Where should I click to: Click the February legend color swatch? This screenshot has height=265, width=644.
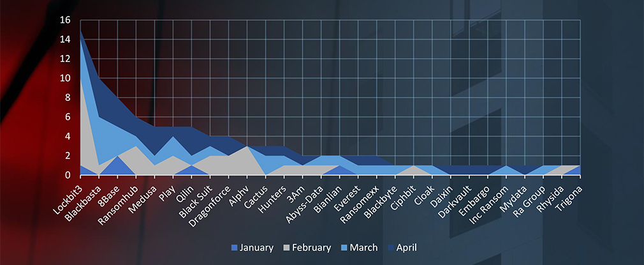click(287, 248)
